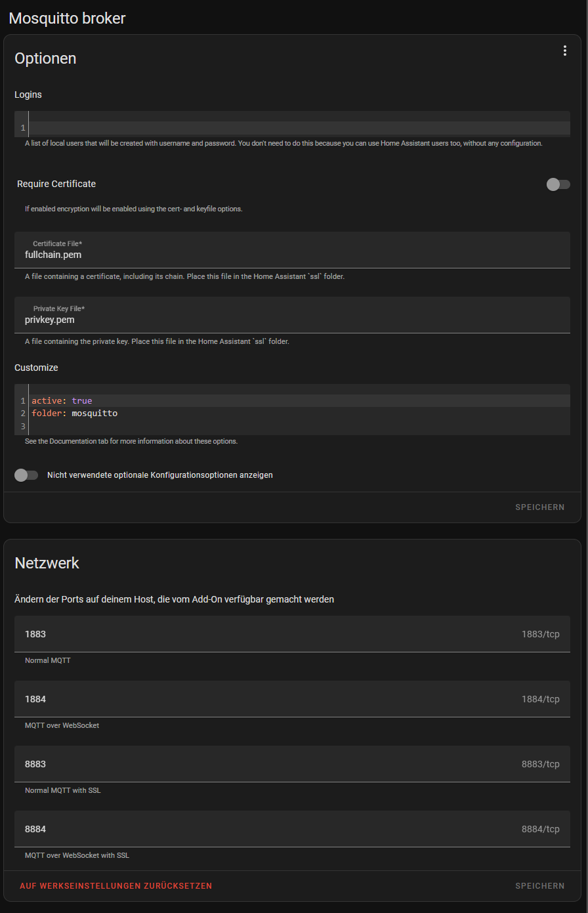Save the Optionen section
Screen dimensions: 588x913
tap(539, 507)
